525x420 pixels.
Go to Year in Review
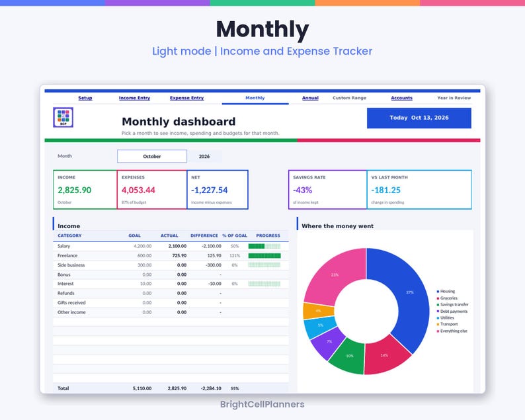coord(454,98)
